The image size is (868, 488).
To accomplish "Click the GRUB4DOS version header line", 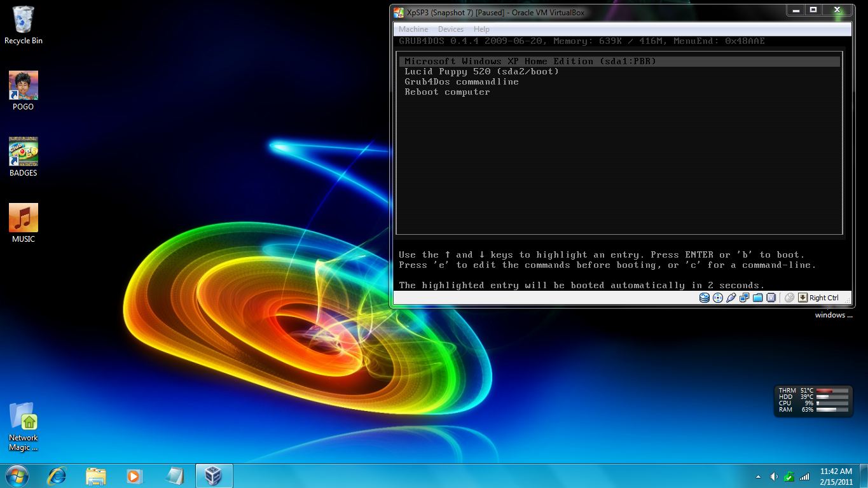I will [582, 41].
